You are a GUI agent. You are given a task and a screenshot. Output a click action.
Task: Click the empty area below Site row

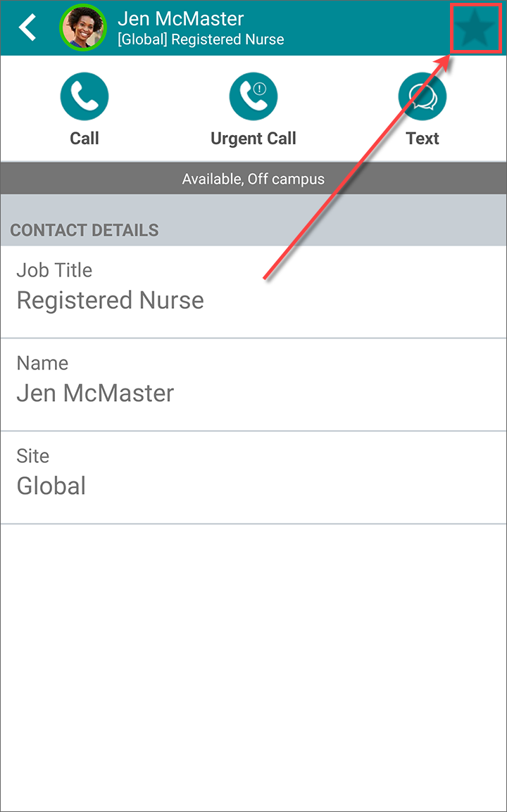pyautogui.click(x=254, y=661)
